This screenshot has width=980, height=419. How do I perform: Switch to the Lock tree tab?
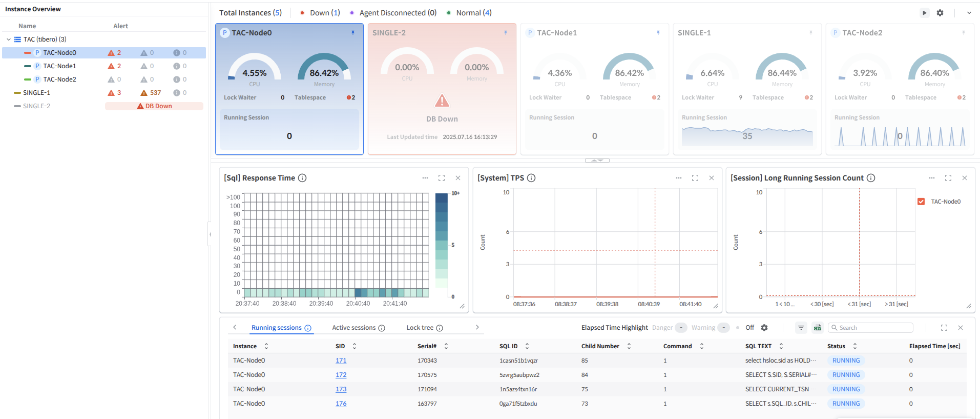pyautogui.click(x=420, y=328)
